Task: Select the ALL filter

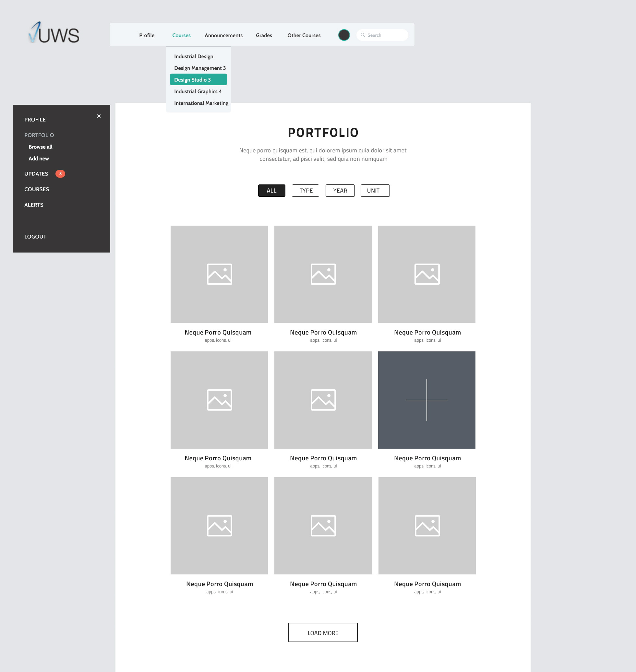Action: coord(271,191)
